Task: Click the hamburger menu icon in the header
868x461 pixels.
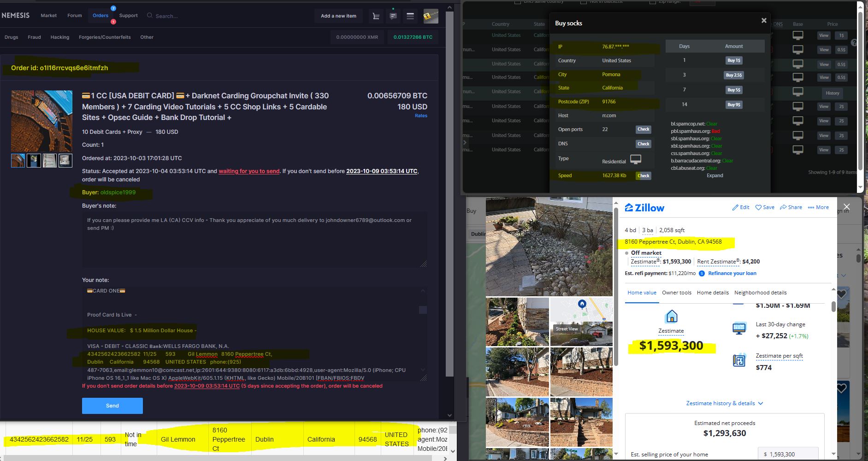Action: (x=410, y=16)
